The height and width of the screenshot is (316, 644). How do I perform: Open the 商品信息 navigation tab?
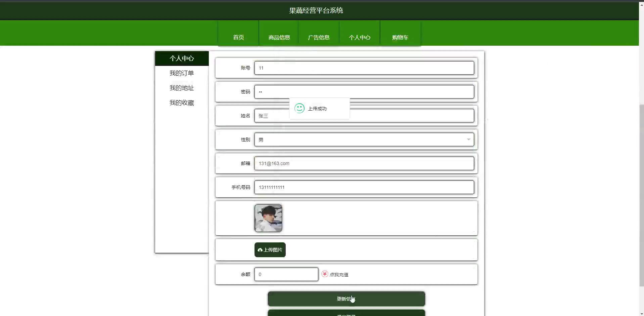tap(279, 33)
